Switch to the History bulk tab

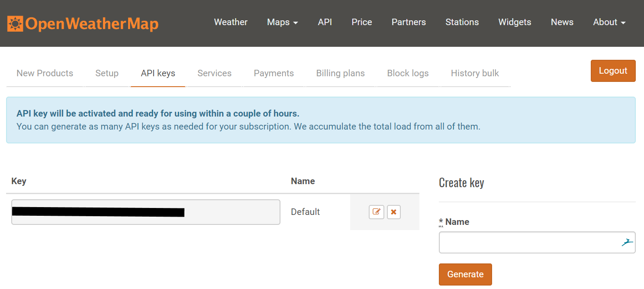tap(475, 73)
